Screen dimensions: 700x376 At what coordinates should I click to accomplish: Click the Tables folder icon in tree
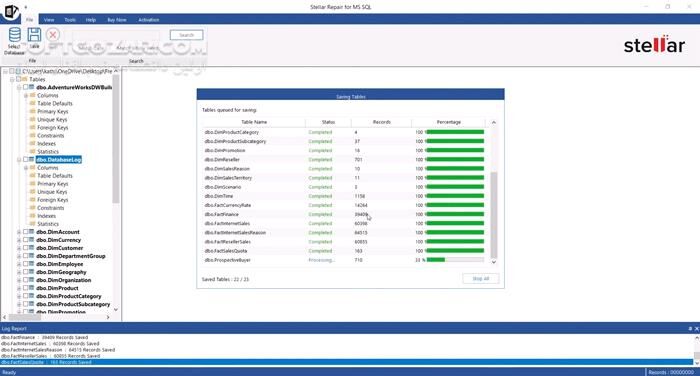[25, 79]
